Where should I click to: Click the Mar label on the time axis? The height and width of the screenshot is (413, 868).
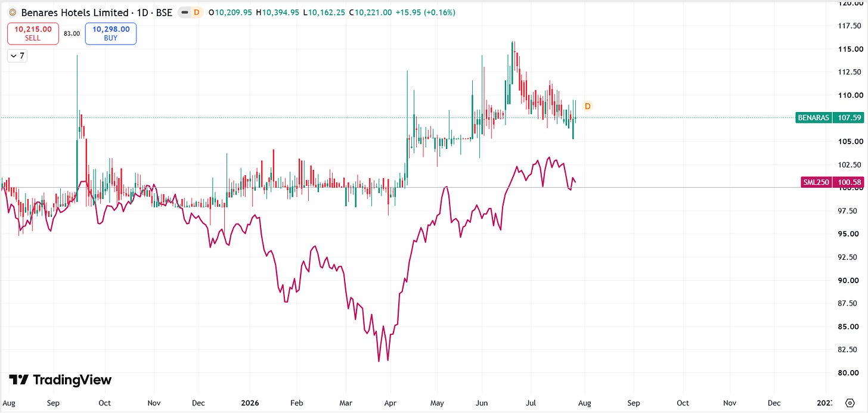346,403
